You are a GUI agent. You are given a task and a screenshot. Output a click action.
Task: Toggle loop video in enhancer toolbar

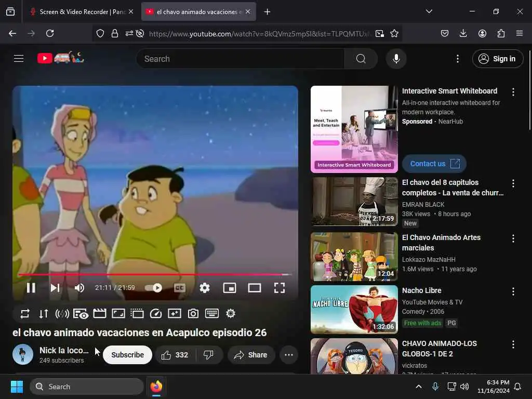(25, 313)
